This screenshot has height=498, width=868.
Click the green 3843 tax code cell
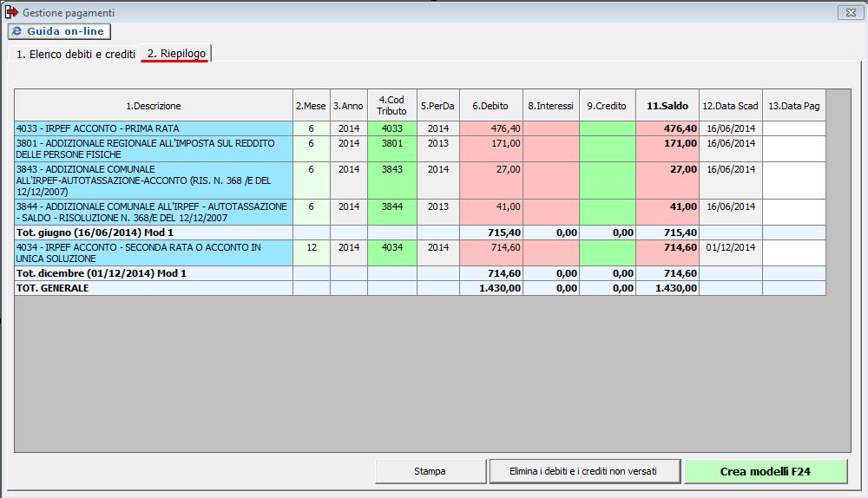(x=391, y=169)
